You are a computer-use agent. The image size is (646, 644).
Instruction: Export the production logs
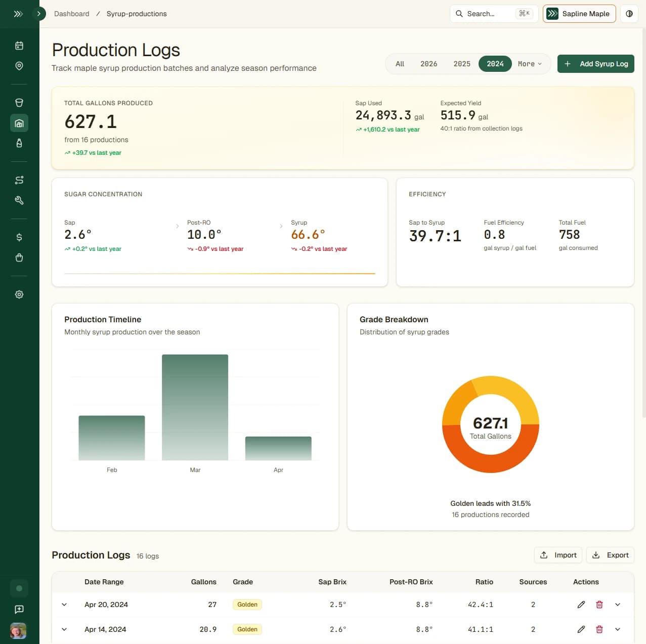[610, 555]
